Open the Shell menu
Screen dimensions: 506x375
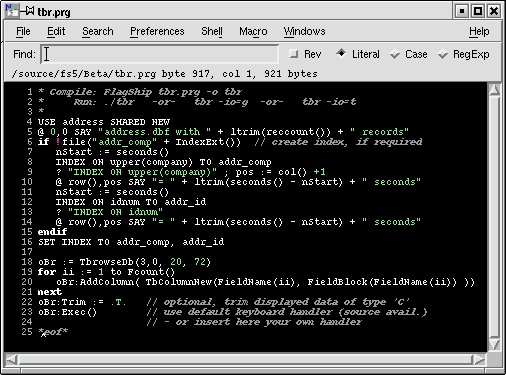pyautogui.click(x=212, y=31)
